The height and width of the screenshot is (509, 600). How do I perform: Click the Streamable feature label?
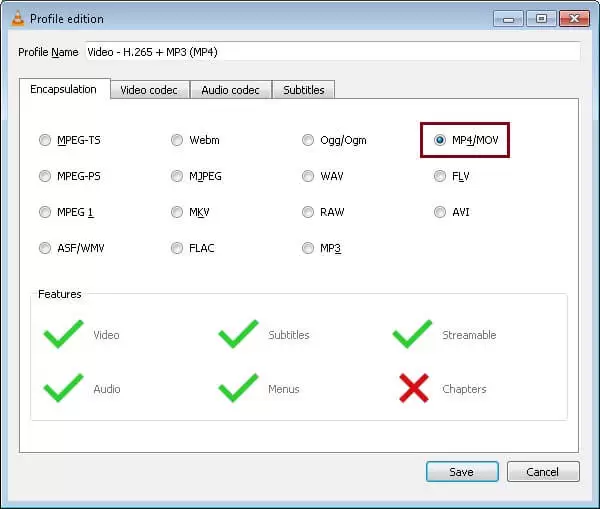pos(469,335)
